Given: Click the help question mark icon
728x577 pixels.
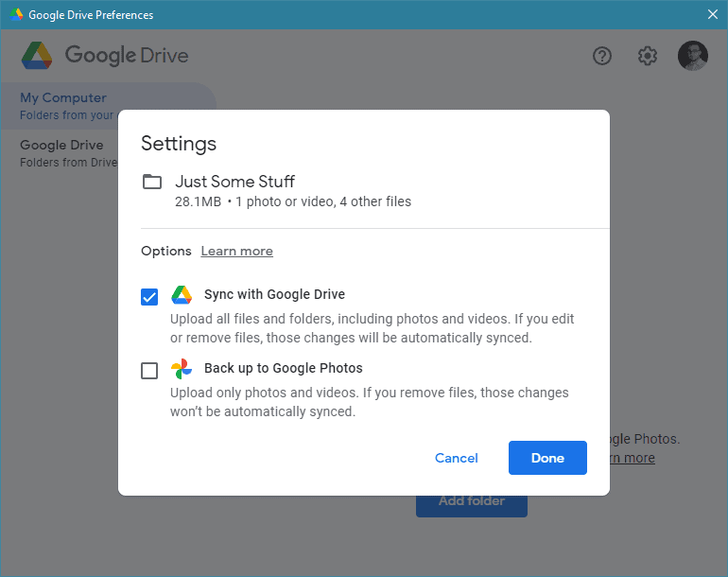Looking at the screenshot, I should point(601,56).
